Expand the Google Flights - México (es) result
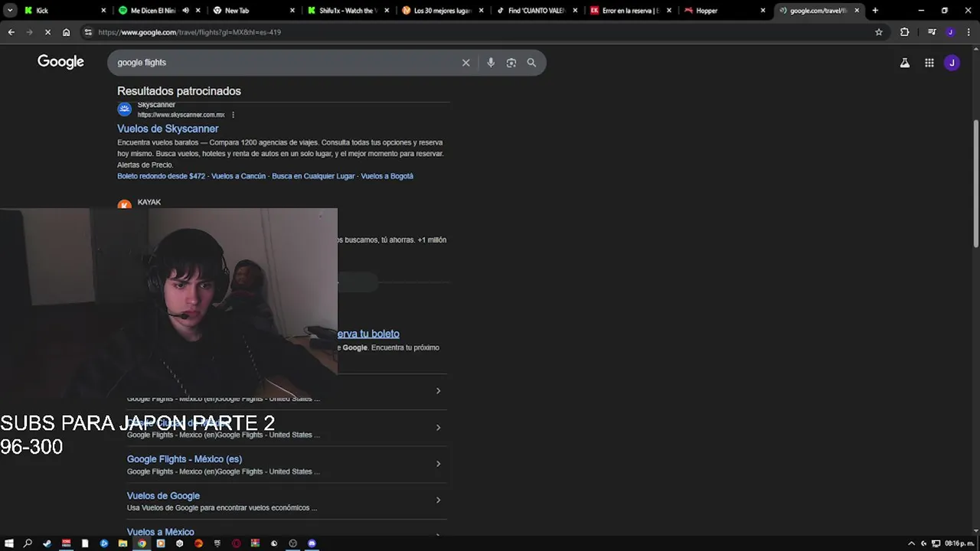The width and height of the screenshot is (980, 551). [438, 464]
